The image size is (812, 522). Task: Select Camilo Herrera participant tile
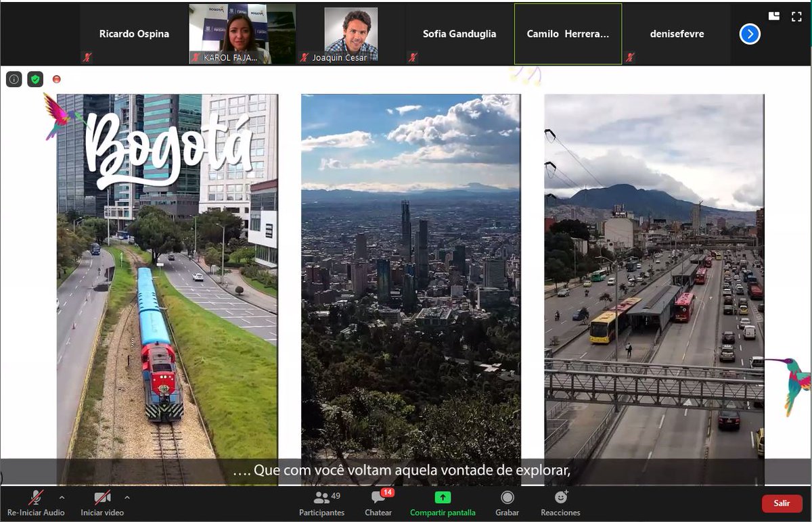(568, 34)
